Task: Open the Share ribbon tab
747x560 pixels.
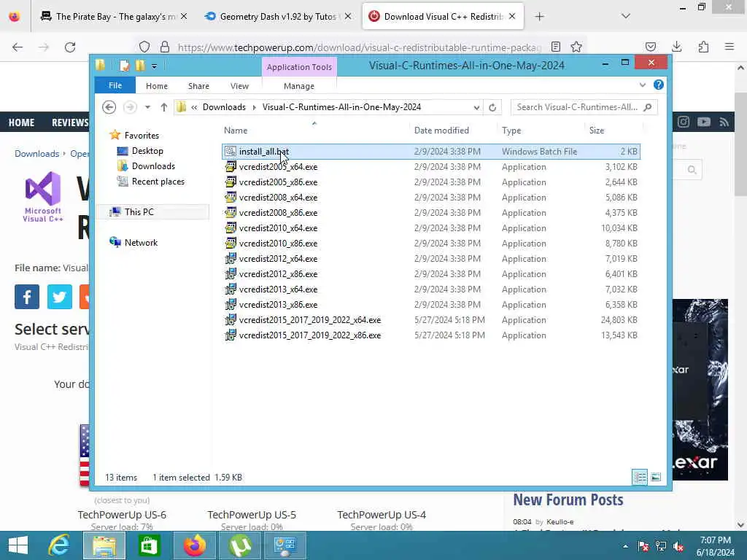Action: (x=198, y=86)
